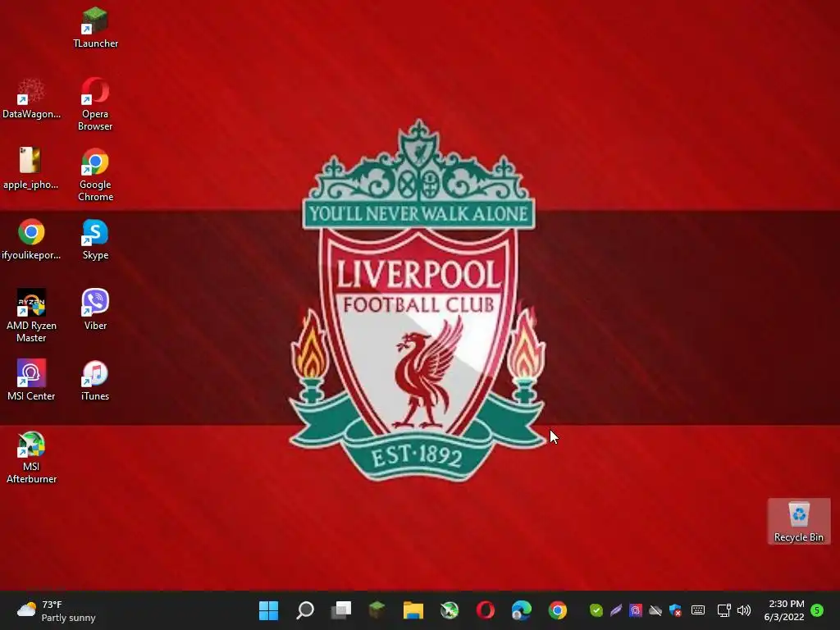Image resolution: width=840 pixels, height=630 pixels.
Task: Open the volume speaker tray icon
Action: 744,610
